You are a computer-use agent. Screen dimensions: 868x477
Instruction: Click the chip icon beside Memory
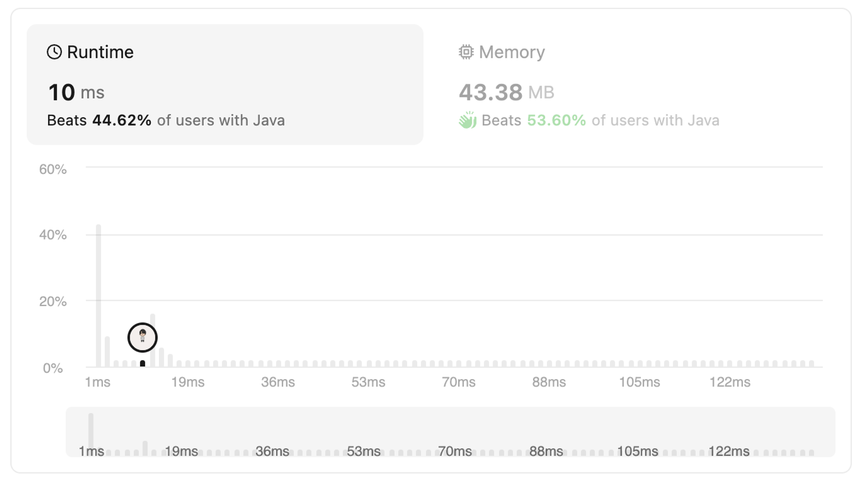[466, 52]
